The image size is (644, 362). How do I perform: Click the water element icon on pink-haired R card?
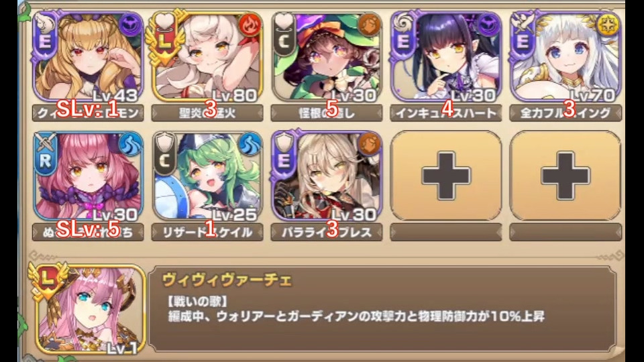point(130,145)
